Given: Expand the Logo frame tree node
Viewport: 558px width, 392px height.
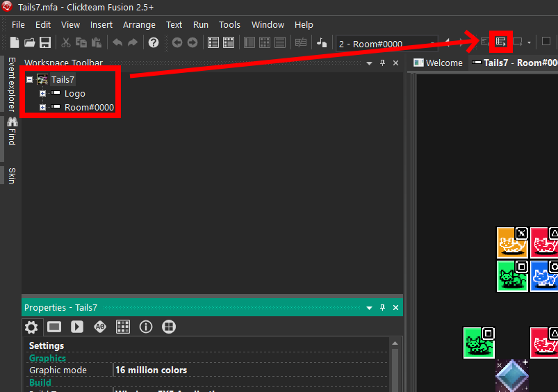Looking at the screenshot, I should coord(42,94).
